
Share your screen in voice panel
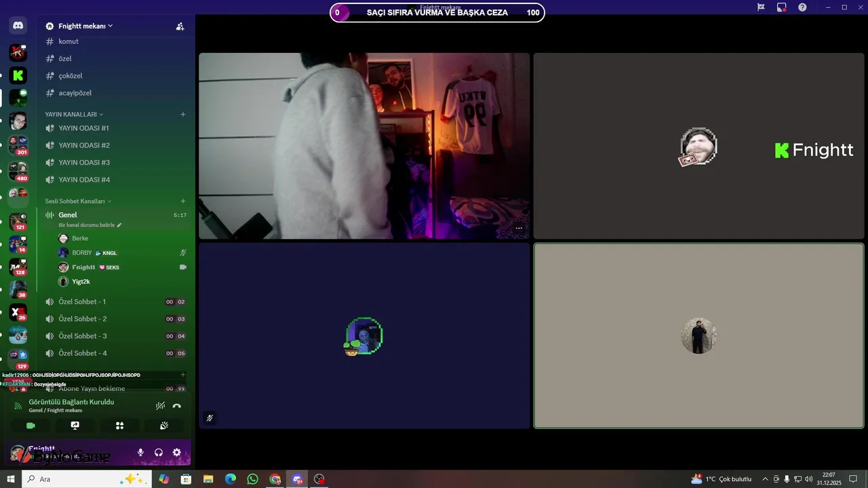[x=75, y=426]
